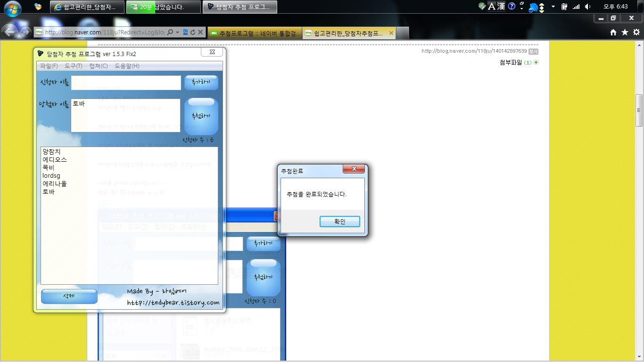Click the program icon in lottery window title bar
This screenshot has height=362, width=644.
[x=41, y=54]
